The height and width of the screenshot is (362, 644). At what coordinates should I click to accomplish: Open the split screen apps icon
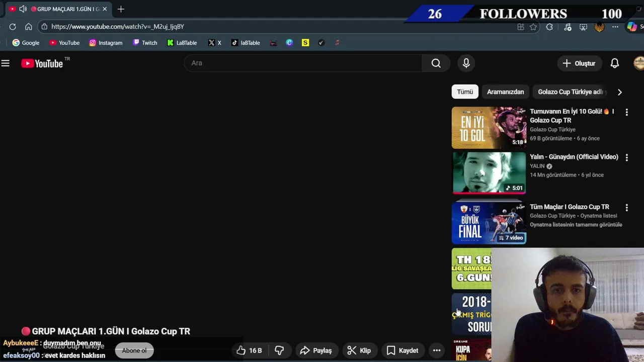pyautogui.click(x=521, y=27)
